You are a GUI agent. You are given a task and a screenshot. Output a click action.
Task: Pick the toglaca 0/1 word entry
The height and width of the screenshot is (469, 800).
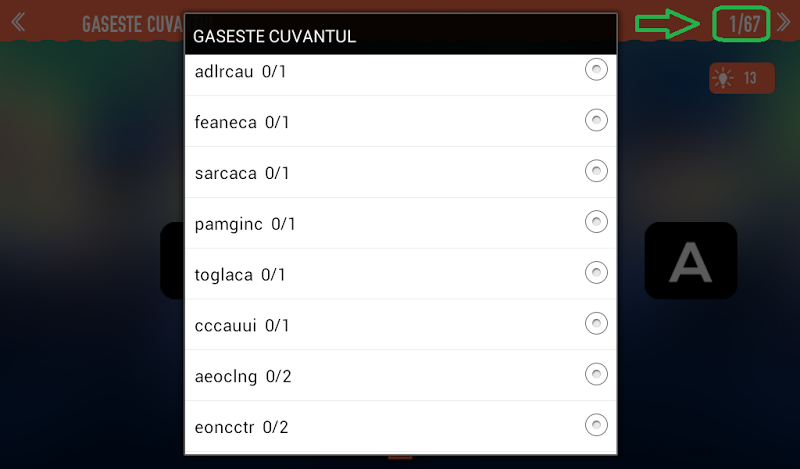click(x=241, y=275)
